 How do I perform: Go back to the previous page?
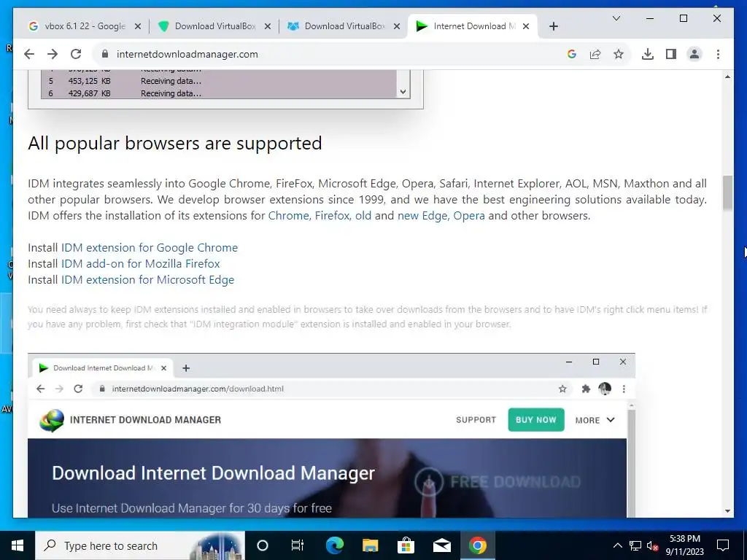(29, 54)
